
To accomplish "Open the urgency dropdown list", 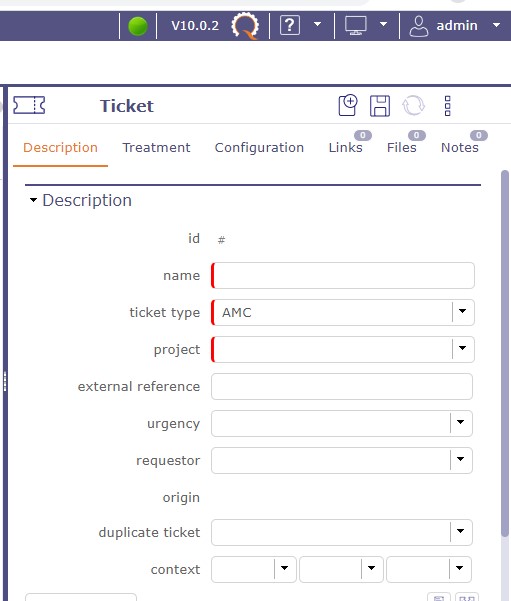I will pos(460,423).
